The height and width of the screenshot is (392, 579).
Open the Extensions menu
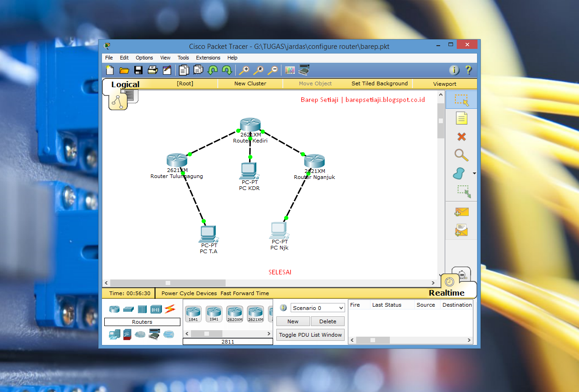[x=208, y=58]
